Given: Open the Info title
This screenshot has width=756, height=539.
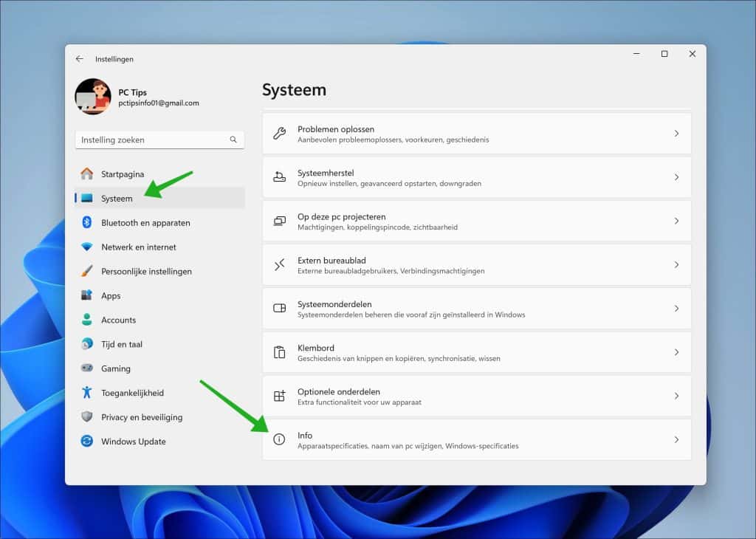Looking at the screenshot, I should pos(305,436).
